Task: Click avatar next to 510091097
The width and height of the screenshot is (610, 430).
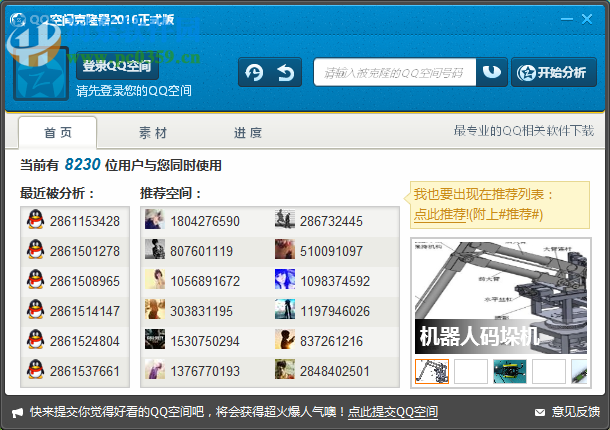Action: click(x=285, y=249)
